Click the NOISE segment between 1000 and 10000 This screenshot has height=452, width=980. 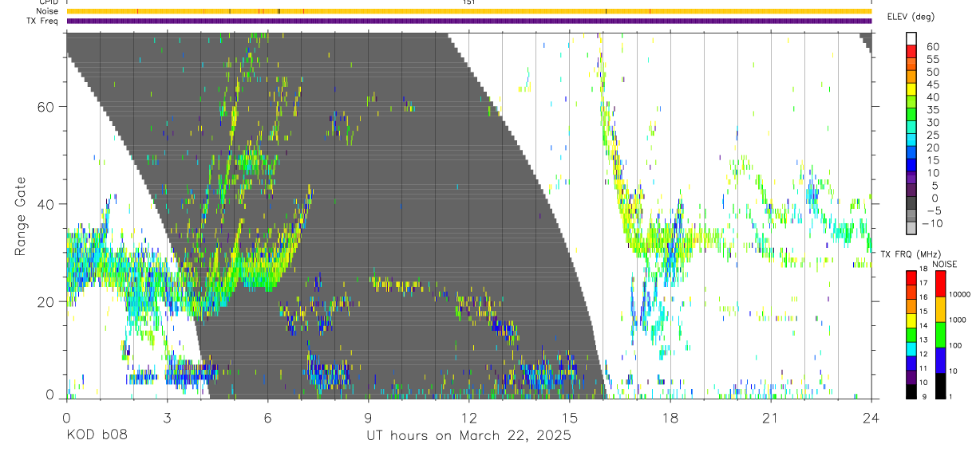pos(941,309)
